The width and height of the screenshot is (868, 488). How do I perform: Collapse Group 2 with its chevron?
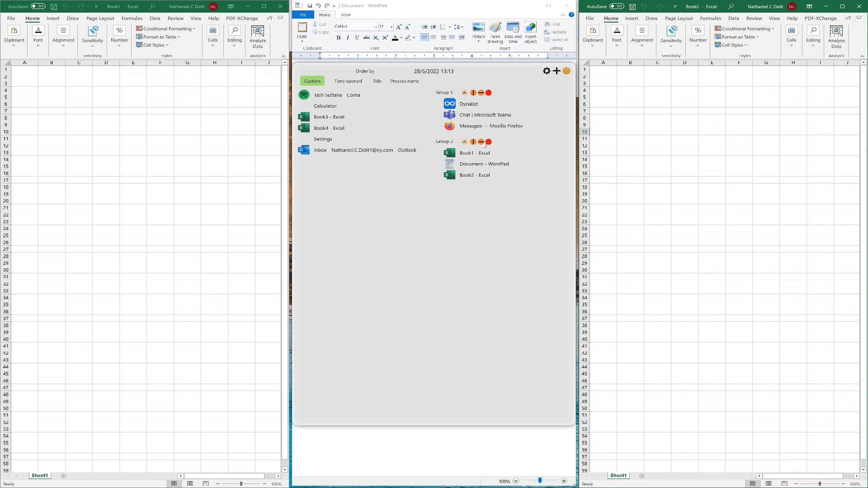pos(464,142)
